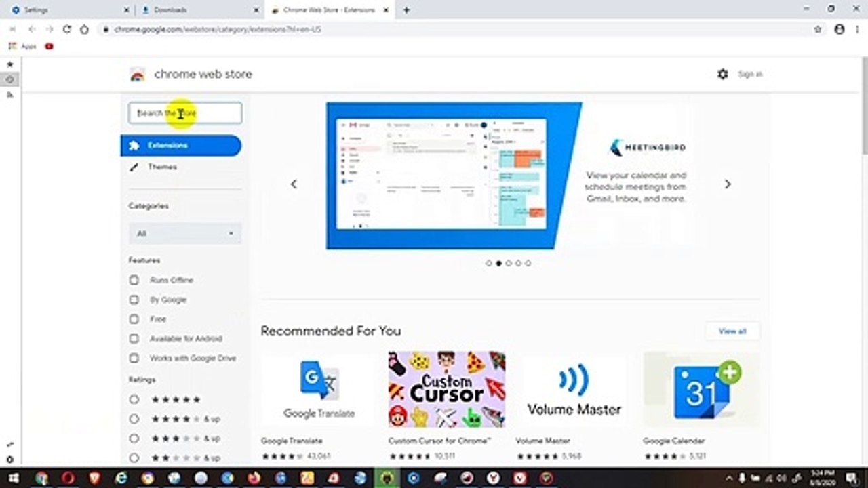Select the five-star rating filter
The image size is (868, 488).
pyautogui.click(x=134, y=399)
